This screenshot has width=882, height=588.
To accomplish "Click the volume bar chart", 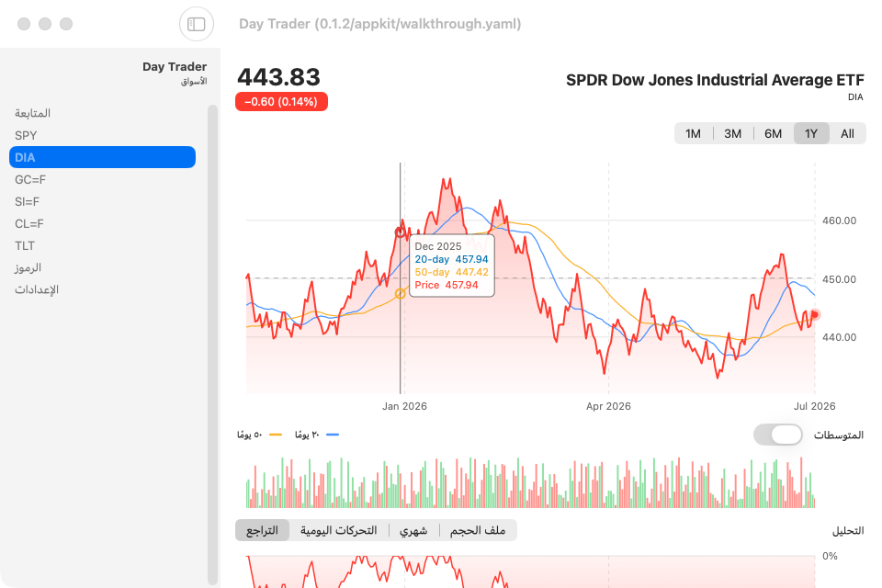I will pos(530,482).
